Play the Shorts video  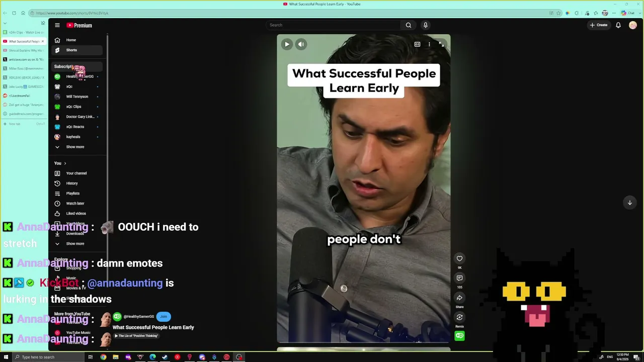pyautogui.click(x=287, y=44)
